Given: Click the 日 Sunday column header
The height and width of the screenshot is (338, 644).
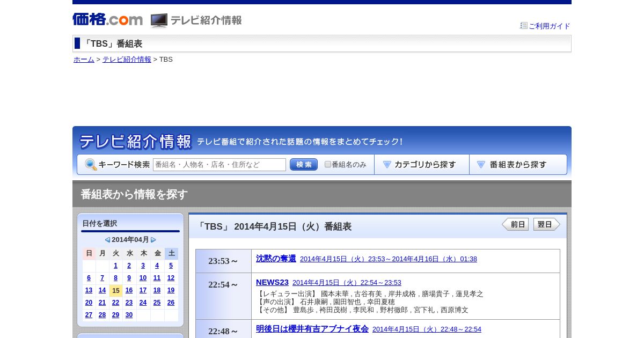Looking at the screenshot, I should (89, 253).
